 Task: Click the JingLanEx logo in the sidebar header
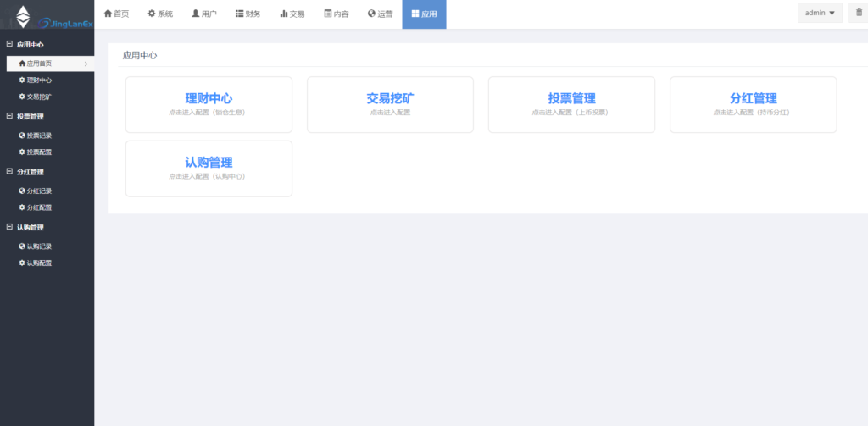click(x=47, y=14)
